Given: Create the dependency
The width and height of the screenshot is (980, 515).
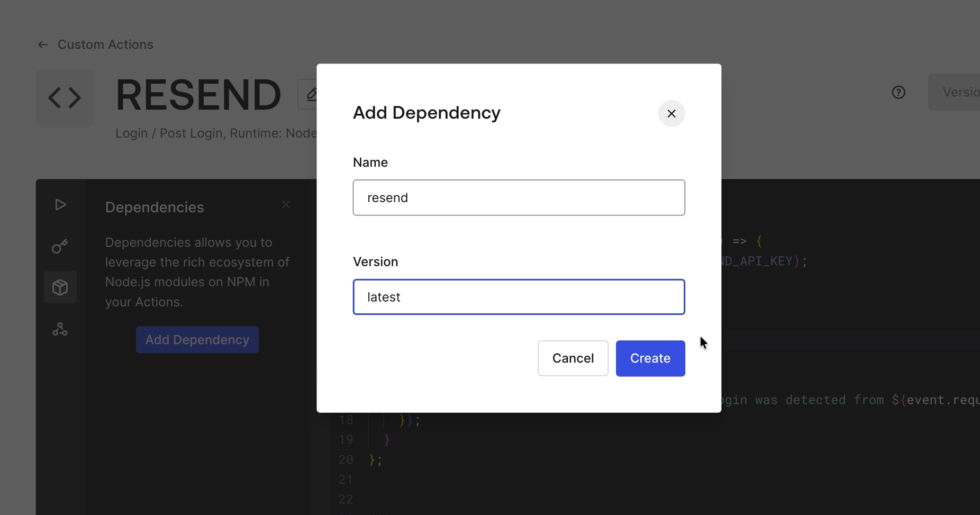Looking at the screenshot, I should (x=650, y=358).
